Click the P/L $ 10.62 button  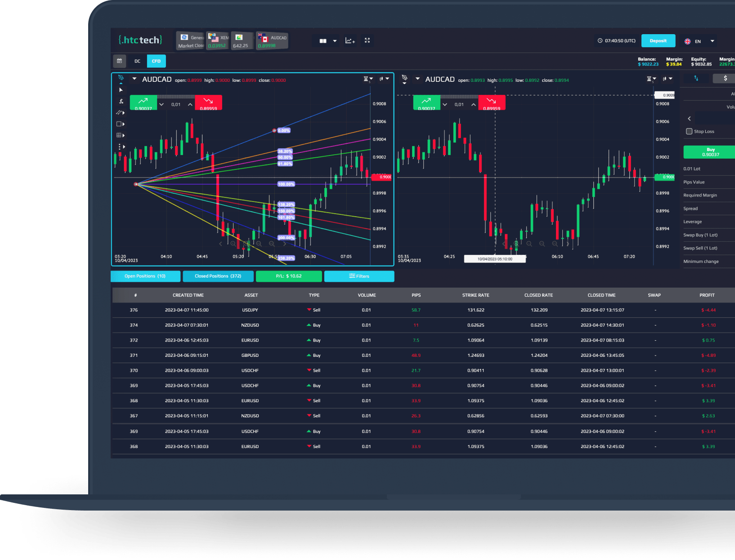289,276
